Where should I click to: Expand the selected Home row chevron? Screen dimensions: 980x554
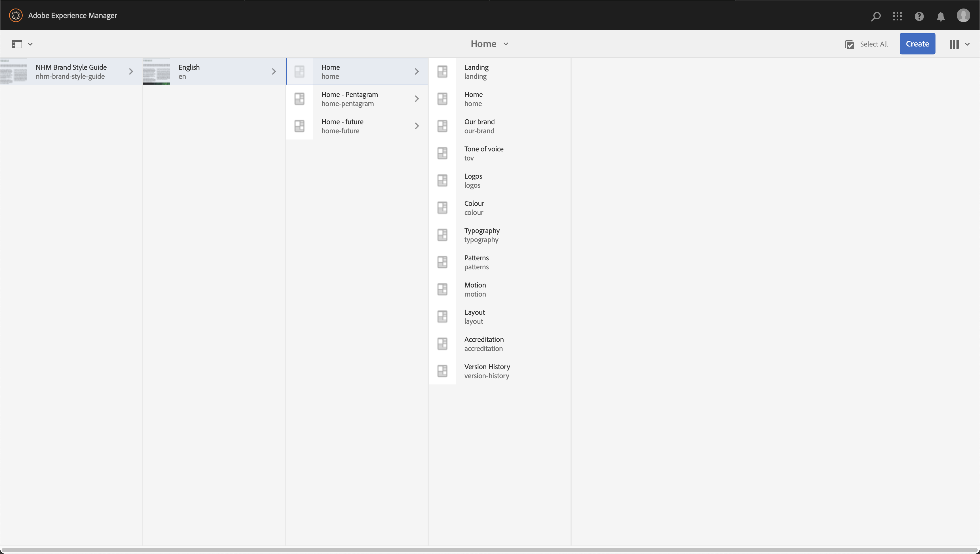click(417, 71)
